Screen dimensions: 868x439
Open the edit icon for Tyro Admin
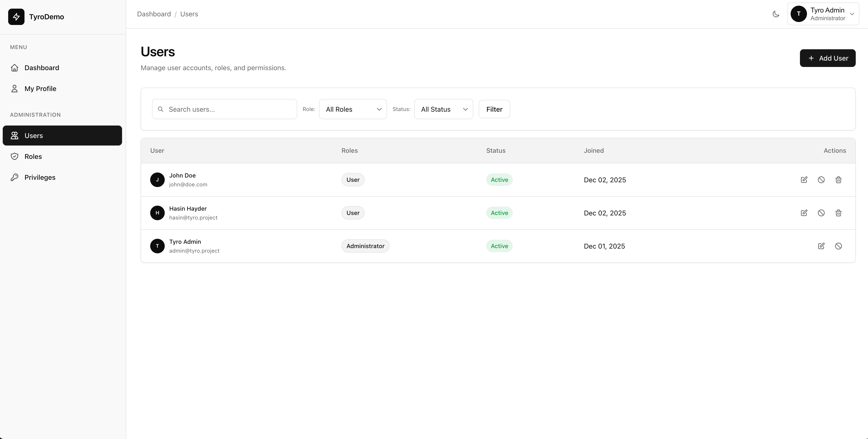coord(821,246)
